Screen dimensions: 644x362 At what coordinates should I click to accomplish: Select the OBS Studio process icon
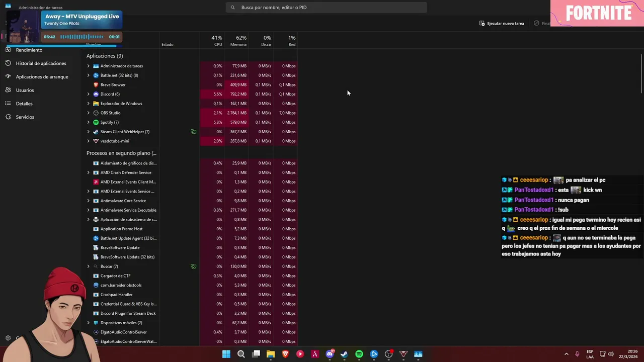point(96,113)
